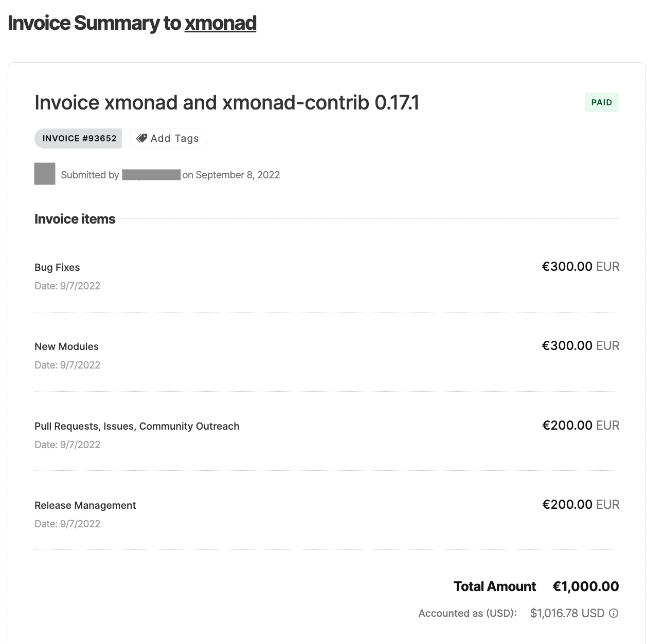664x644 pixels.
Task: Click the Release Management €200.00 EUR amount
Action: pyautogui.click(x=580, y=504)
